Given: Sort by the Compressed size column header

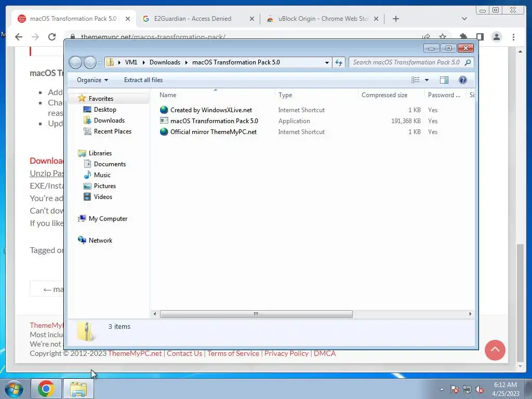Looking at the screenshot, I should (x=391, y=95).
